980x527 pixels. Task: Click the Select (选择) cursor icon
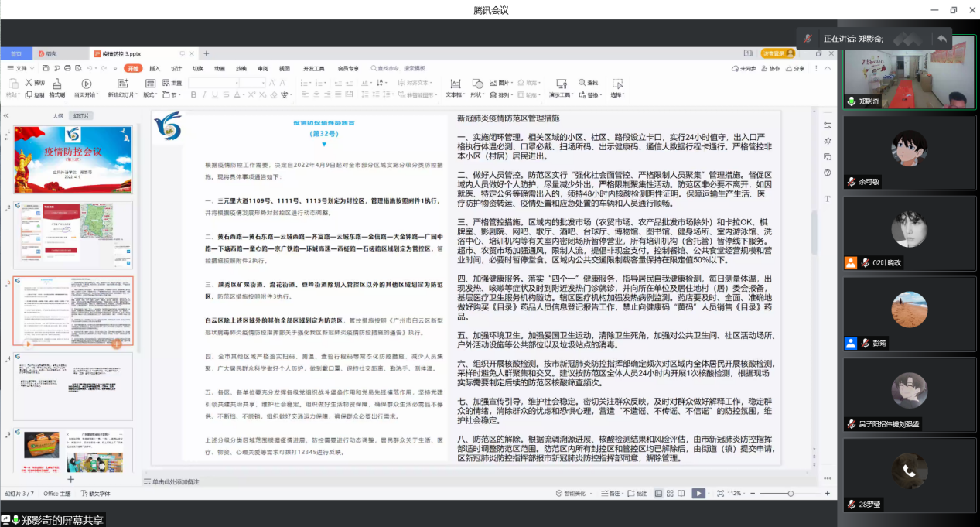pyautogui.click(x=617, y=84)
